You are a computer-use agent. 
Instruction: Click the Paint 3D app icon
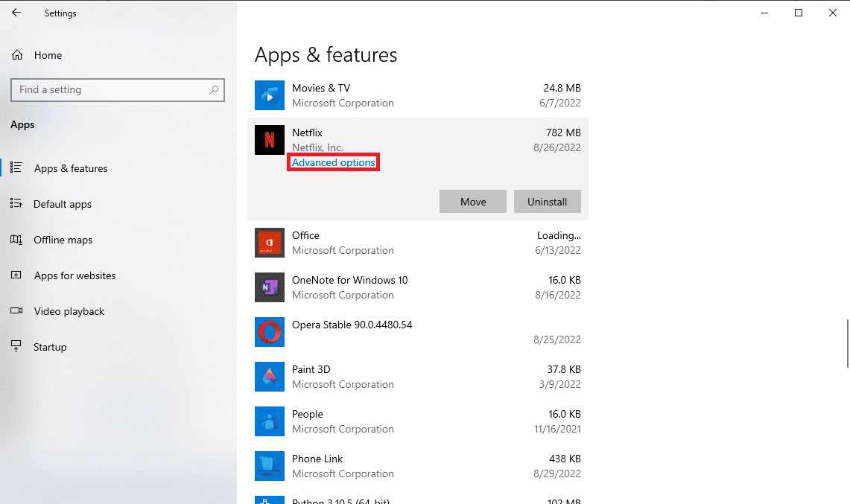(270, 377)
